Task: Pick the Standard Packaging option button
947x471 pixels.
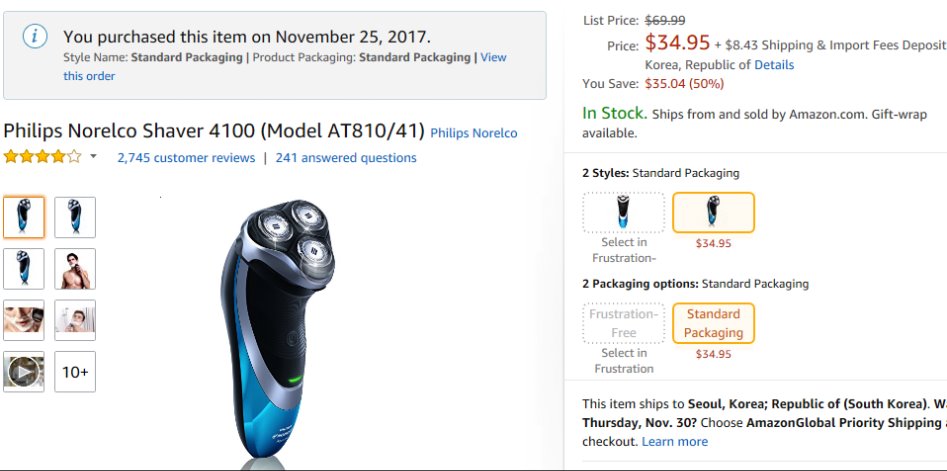Action: click(713, 323)
